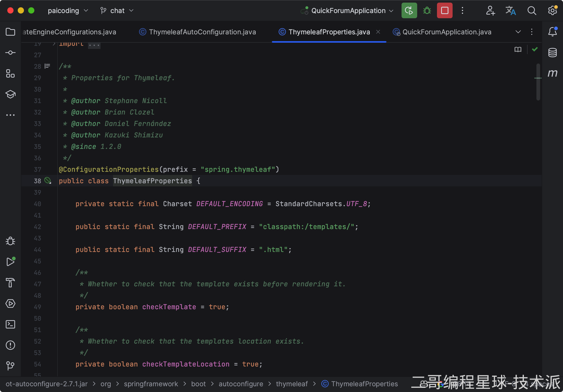This screenshot has width=563, height=392.
Task: Toggle rendered view of Javadoc comment
Action: [47, 66]
